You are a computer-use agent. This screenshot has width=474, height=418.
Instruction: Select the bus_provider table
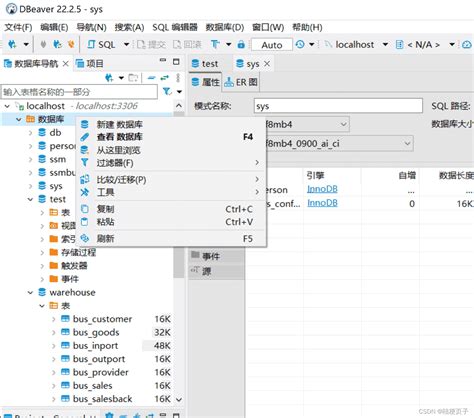click(101, 372)
